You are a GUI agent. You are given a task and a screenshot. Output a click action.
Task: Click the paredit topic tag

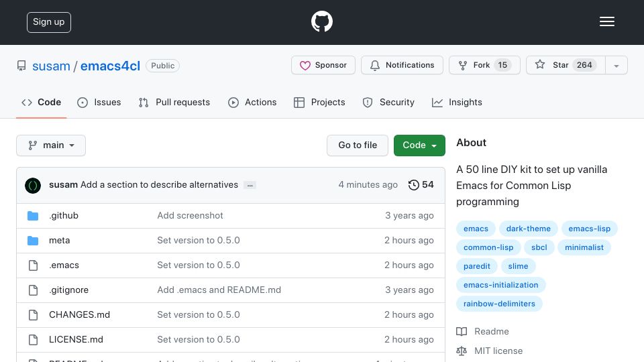click(x=477, y=266)
